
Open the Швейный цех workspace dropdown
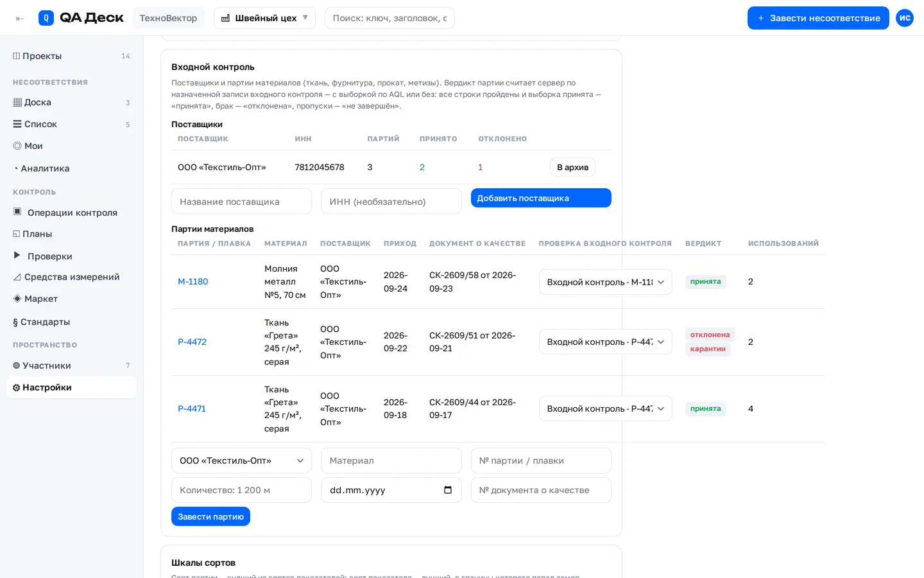[264, 18]
